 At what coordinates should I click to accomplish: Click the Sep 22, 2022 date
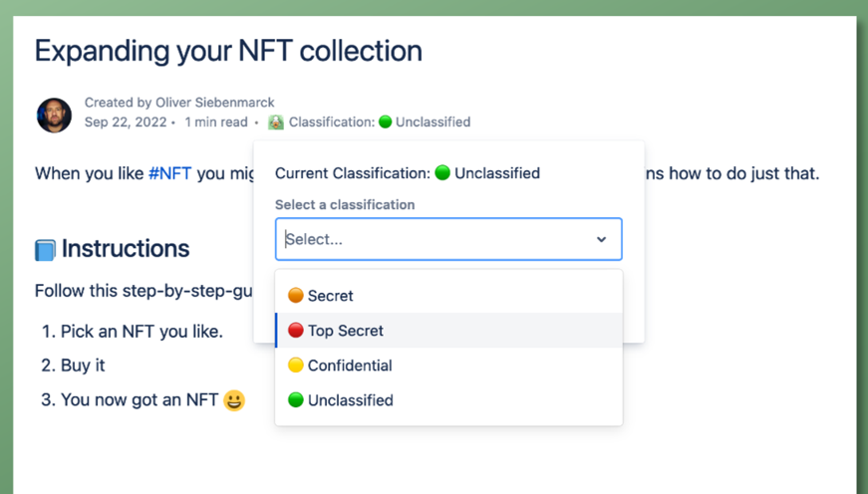126,123
